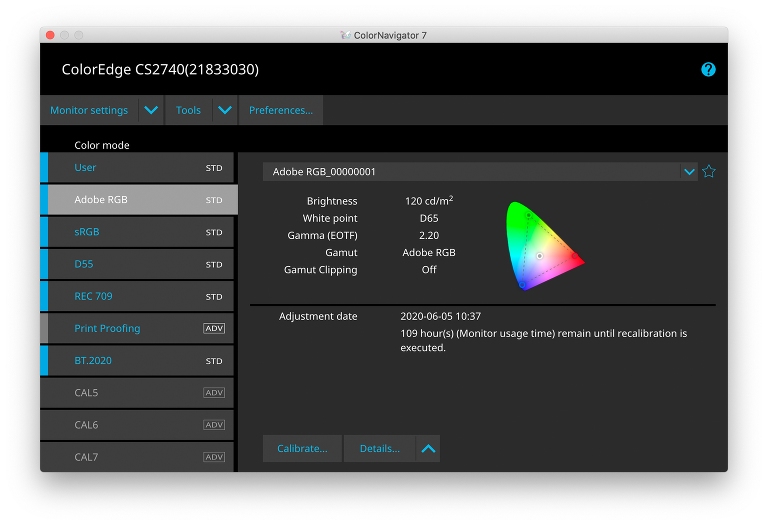Select the Adobe RGB color mode

(139, 200)
